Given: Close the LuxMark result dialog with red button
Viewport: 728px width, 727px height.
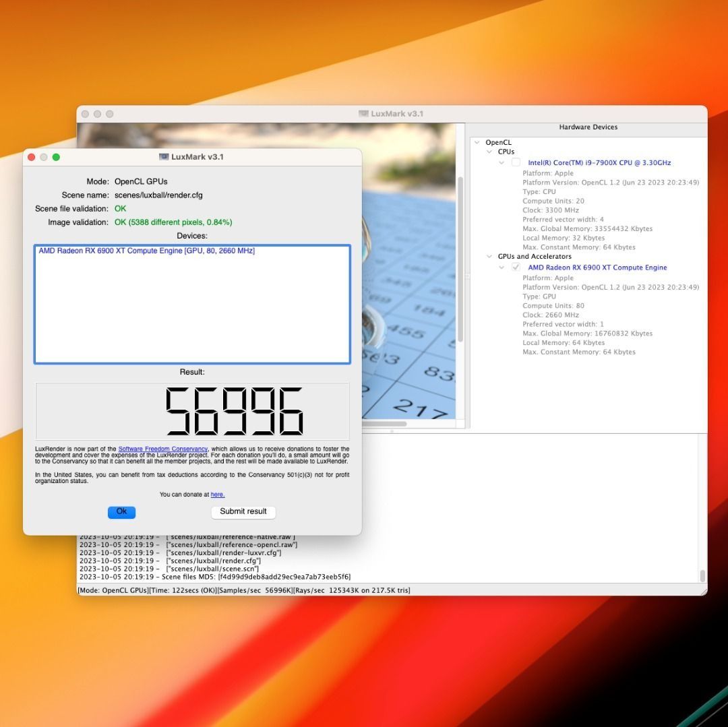Looking at the screenshot, I should [x=31, y=157].
